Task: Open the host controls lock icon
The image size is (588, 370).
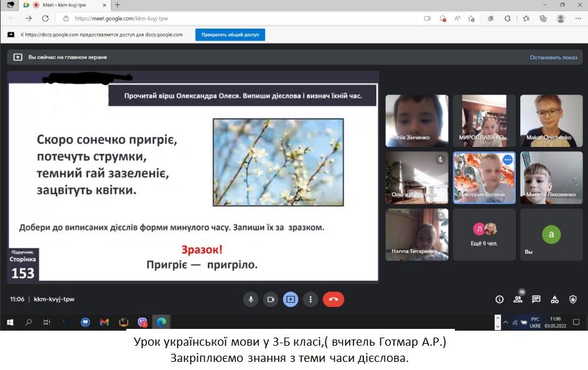Action: [574, 299]
